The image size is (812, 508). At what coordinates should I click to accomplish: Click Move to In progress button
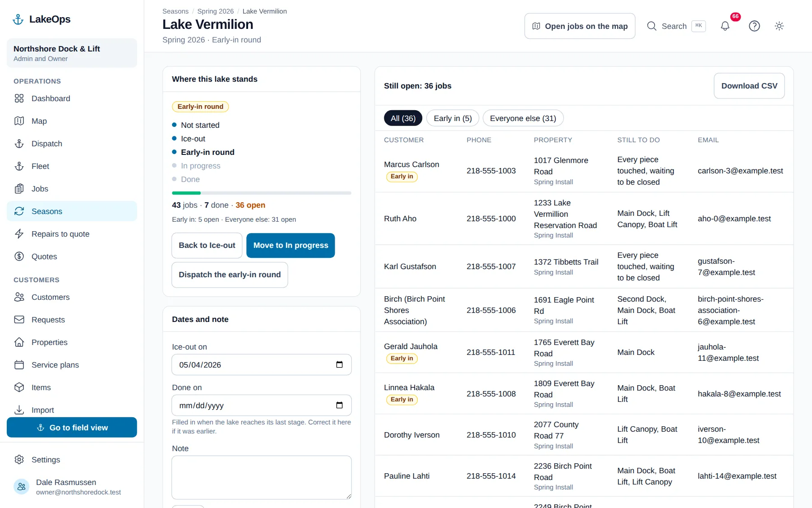coord(291,245)
